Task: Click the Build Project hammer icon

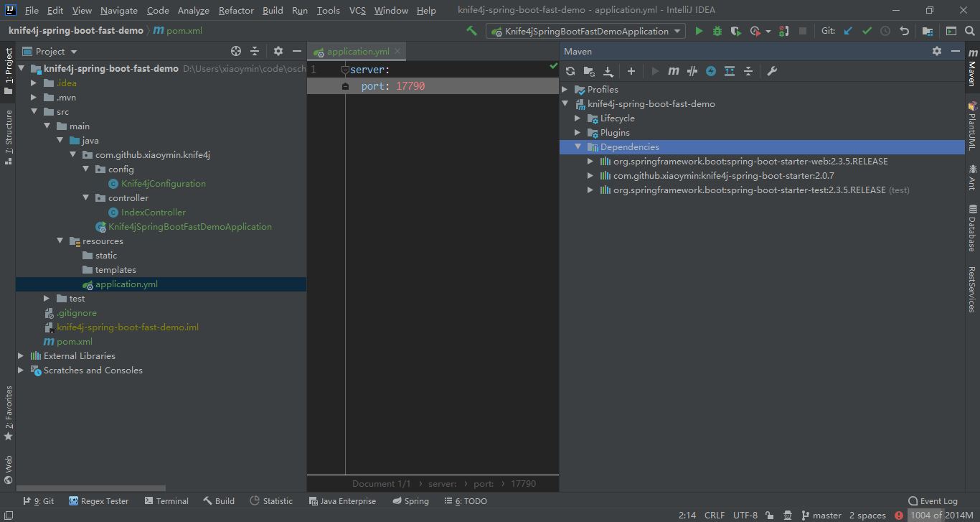Action: pyautogui.click(x=471, y=31)
